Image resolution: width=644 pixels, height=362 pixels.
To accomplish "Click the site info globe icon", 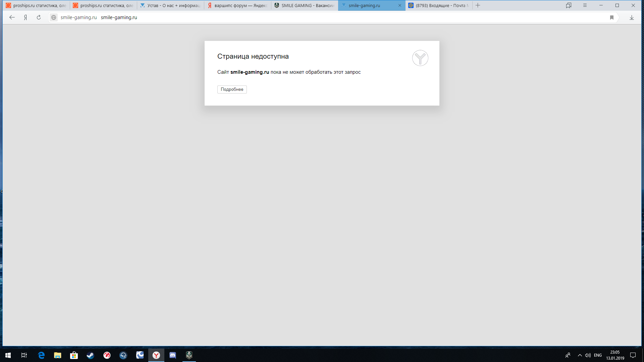I will [x=54, y=17].
